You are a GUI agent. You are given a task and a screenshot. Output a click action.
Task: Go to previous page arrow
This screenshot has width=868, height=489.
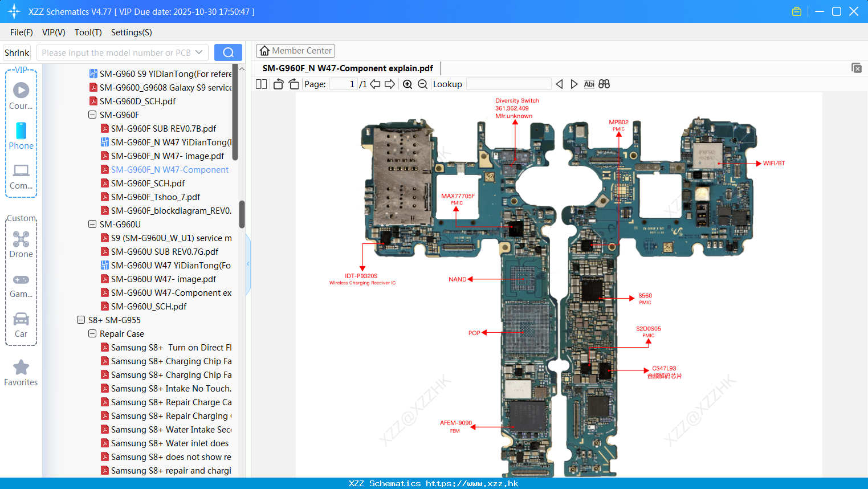click(375, 84)
